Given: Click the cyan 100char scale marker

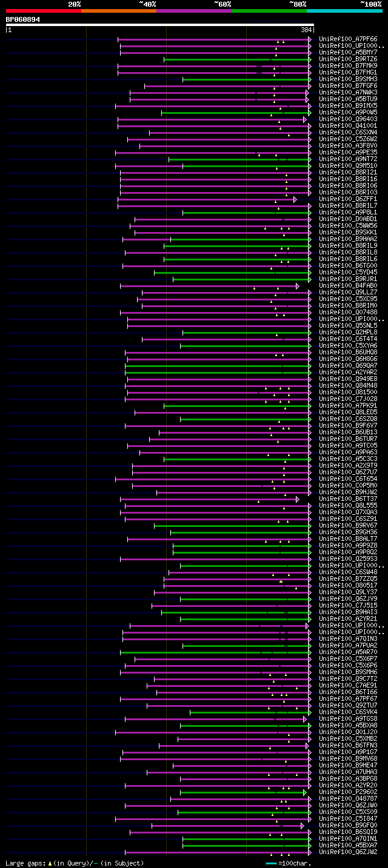Looking at the screenshot, I should click(271, 863).
